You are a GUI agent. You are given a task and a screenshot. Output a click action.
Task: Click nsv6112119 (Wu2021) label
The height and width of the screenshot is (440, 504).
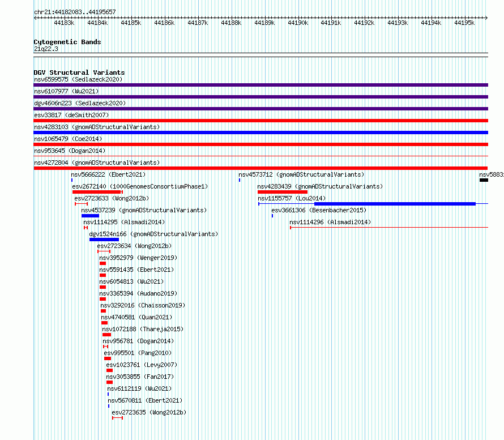(x=139, y=388)
